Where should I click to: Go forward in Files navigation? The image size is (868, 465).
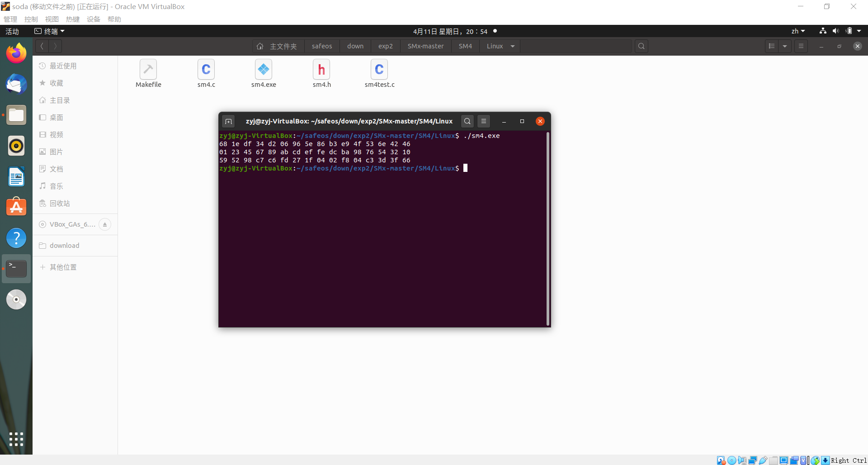click(55, 46)
